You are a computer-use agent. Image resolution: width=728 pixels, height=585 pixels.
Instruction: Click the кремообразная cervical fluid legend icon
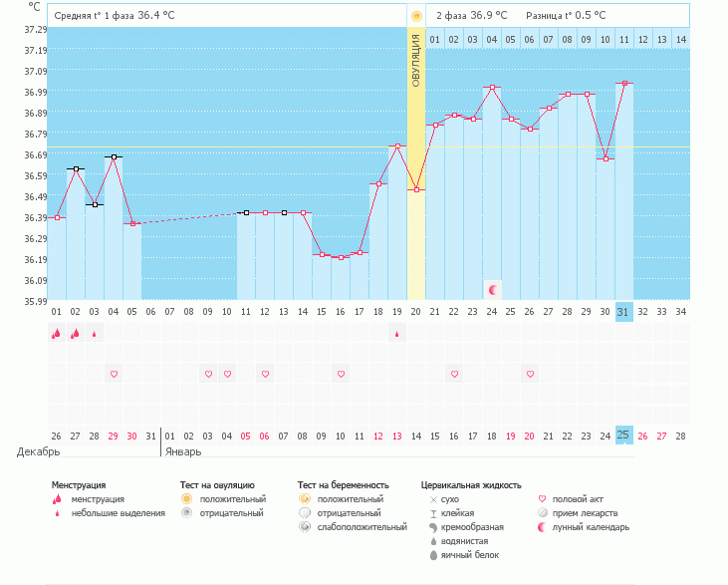[x=433, y=527]
